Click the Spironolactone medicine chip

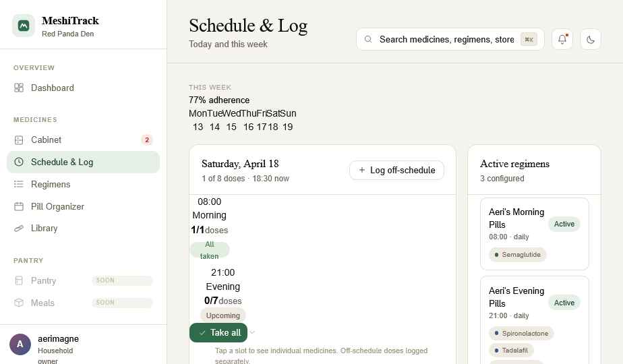coord(521,334)
